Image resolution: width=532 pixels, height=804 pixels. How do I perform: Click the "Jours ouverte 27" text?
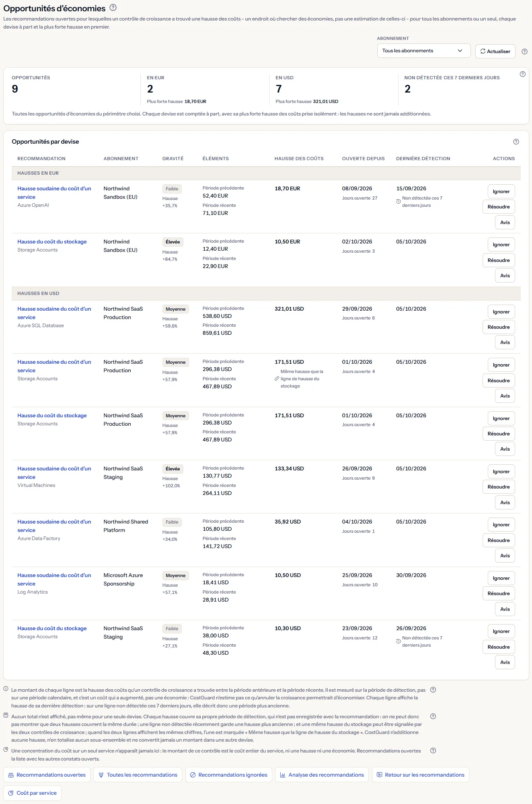click(x=359, y=198)
